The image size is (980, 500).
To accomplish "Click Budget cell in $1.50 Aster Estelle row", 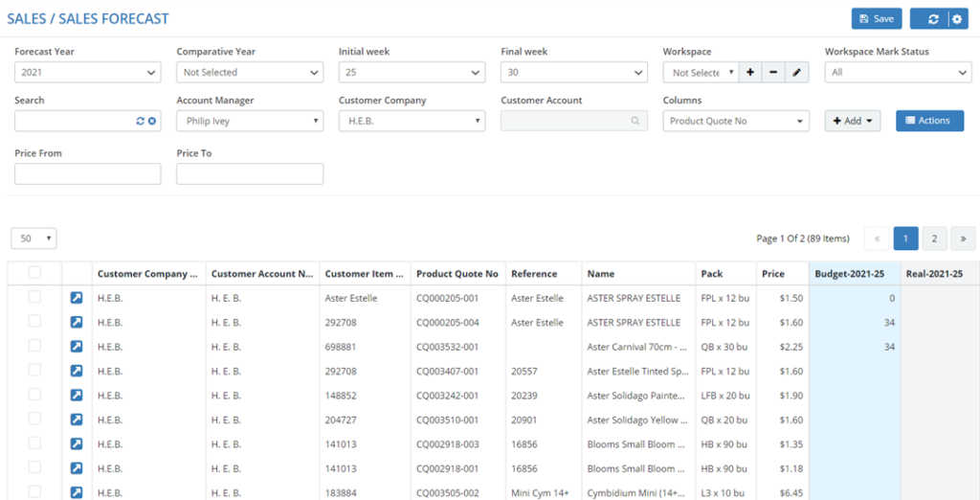I will pyautogui.click(x=854, y=299).
